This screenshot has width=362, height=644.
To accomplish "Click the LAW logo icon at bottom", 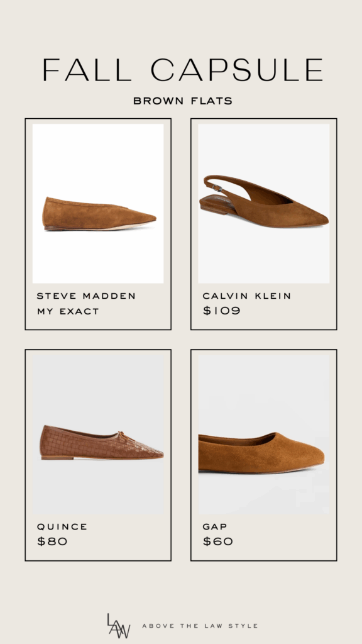I will (x=119, y=626).
